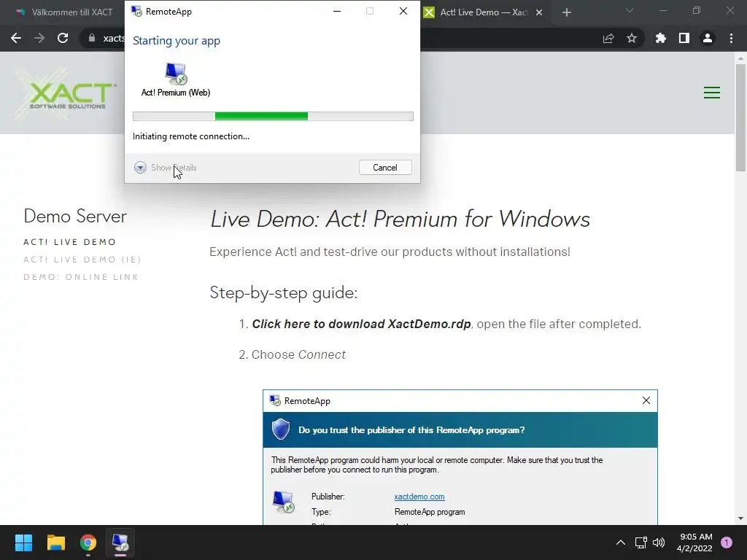Click the embedded RemoteApp trust screenshot close X
Viewport: 747px width, 560px height.
(646, 400)
